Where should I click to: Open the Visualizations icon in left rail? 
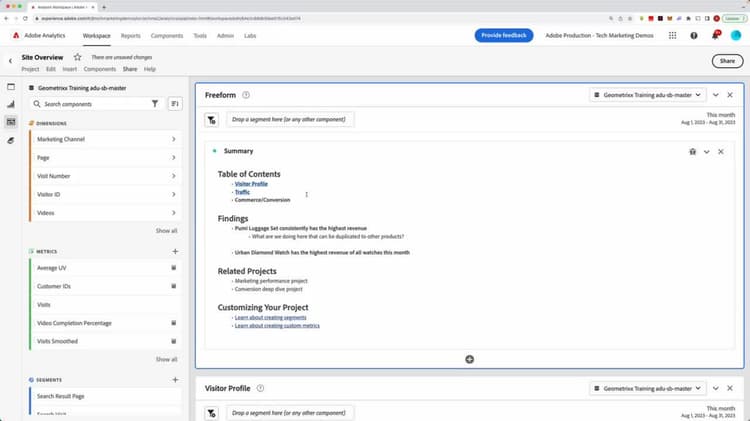click(x=11, y=104)
